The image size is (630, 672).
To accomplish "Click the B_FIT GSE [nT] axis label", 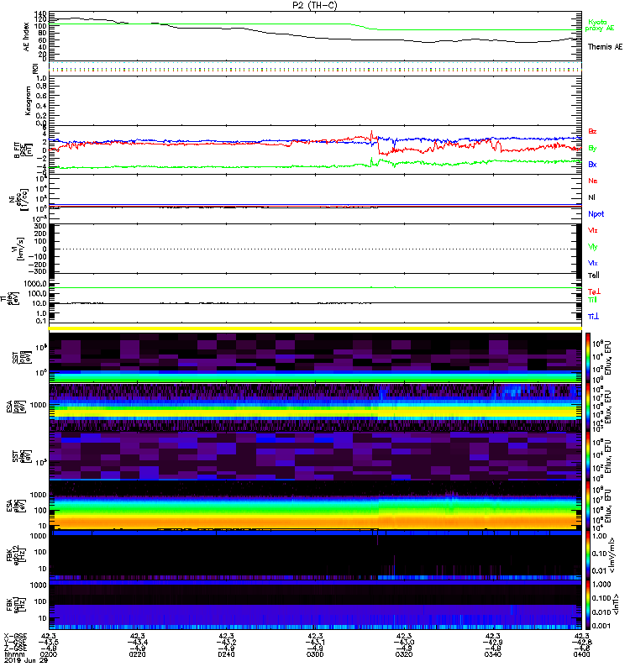I will (x=24, y=150).
